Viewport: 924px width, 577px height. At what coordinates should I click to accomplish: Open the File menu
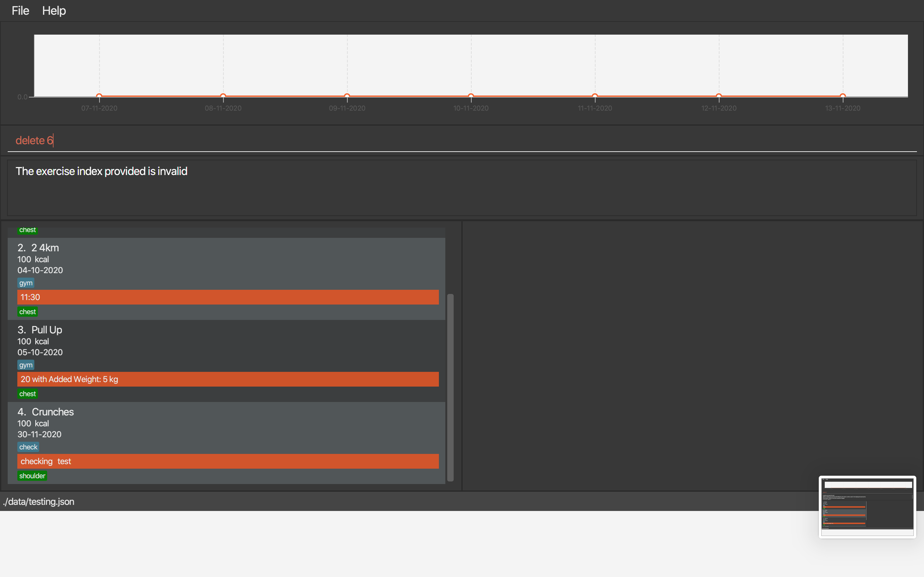pyautogui.click(x=20, y=11)
